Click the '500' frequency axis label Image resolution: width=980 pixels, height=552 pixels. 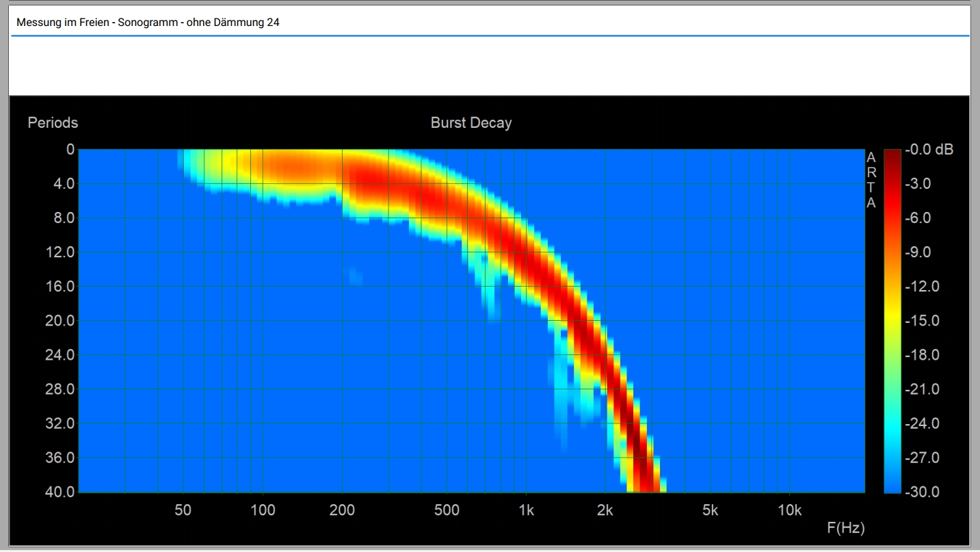coord(447,510)
